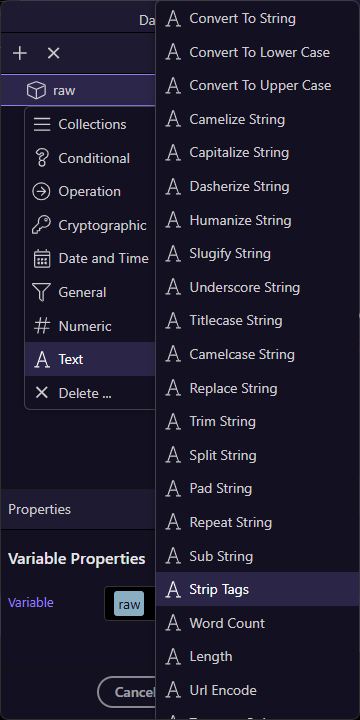The height and width of the screenshot is (720, 360).
Task: Select the Text category entry
Action: click(x=90, y=359)
